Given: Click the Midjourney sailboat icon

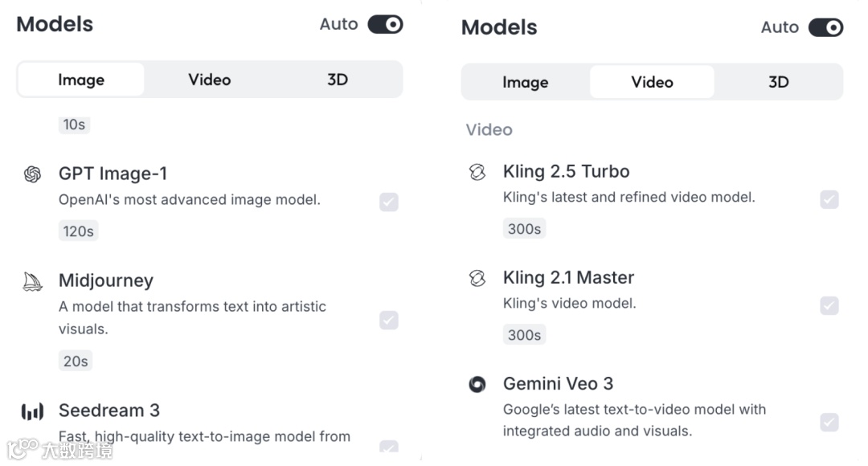Looking at the screenshot, I should 32,281.
